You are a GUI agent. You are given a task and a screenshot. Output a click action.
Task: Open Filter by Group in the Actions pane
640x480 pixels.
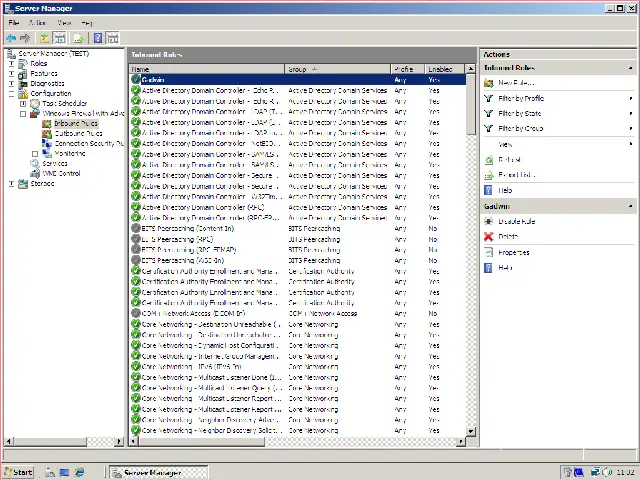click(x=520, y=129)
